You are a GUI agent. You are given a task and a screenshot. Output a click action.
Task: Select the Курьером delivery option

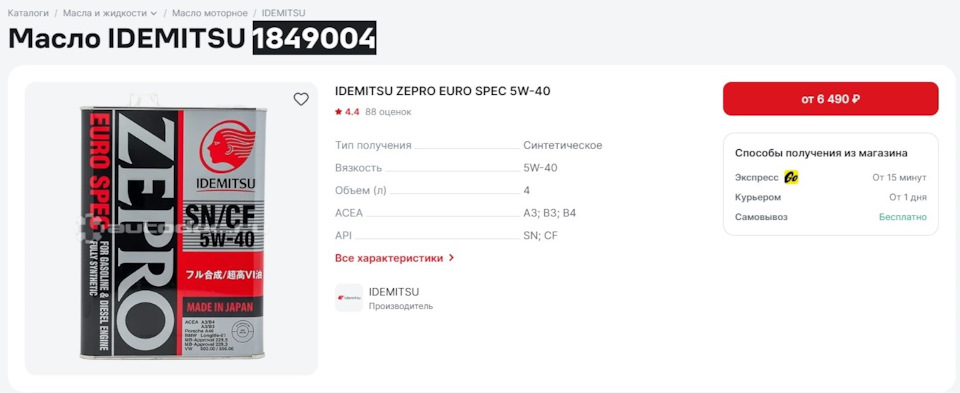[830, 197]
